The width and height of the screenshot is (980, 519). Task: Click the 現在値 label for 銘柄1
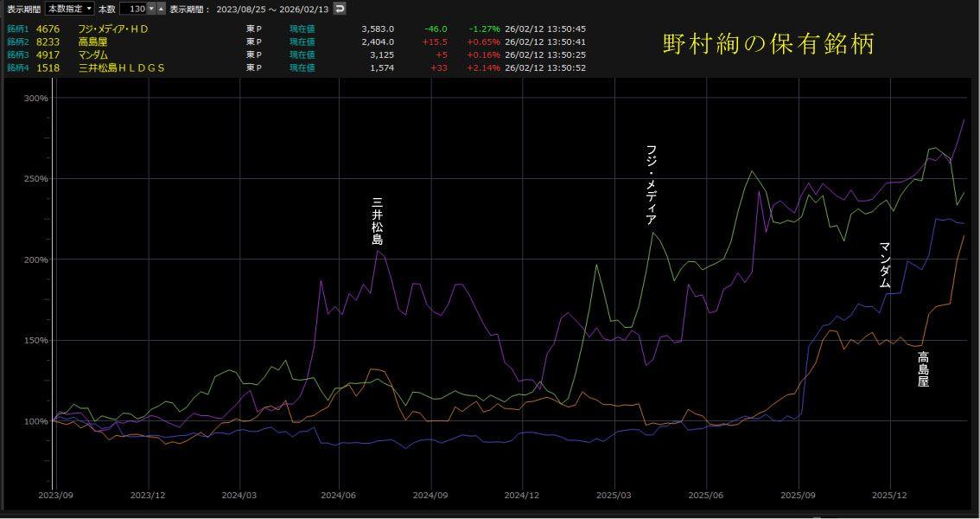[x=302, y=29]
